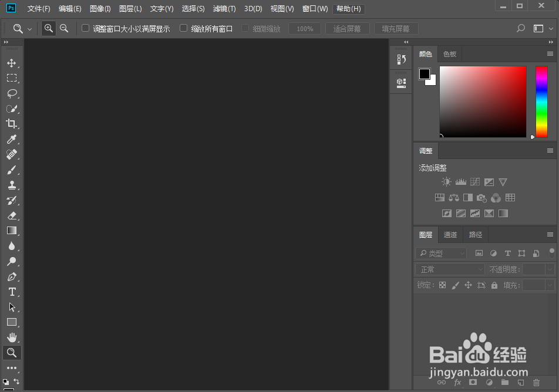Screen dimensions: 559x392
Task: Add a Color Balance adjustment
Action: click(x=454, y=197)
